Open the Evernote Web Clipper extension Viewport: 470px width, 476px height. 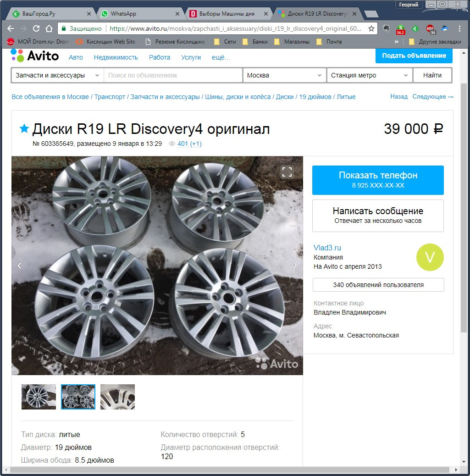(x=387, y=28)
